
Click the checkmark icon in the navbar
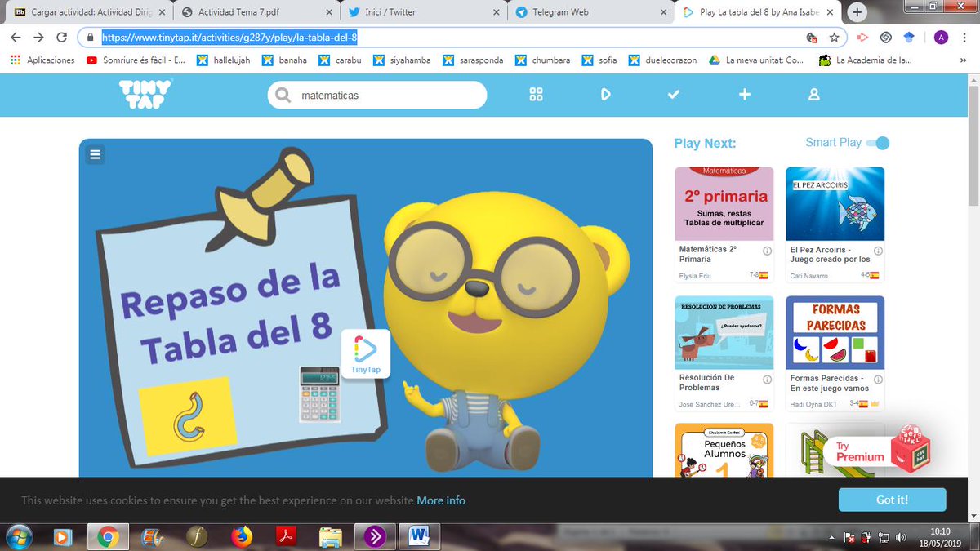point(674,95)
